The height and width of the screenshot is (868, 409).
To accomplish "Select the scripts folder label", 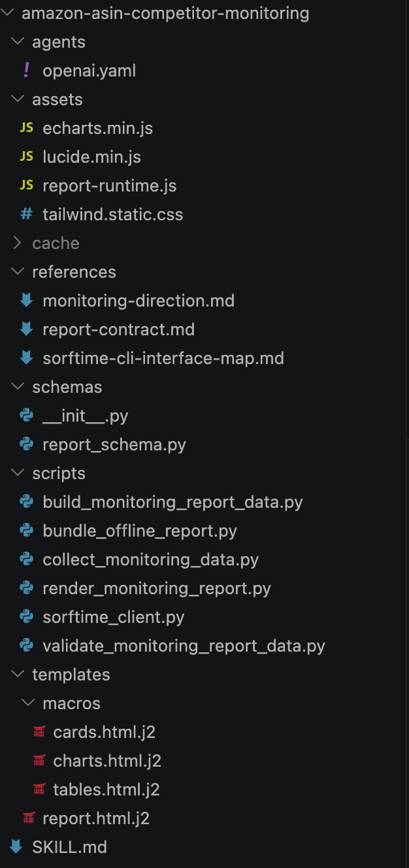I will click(59, 473).
